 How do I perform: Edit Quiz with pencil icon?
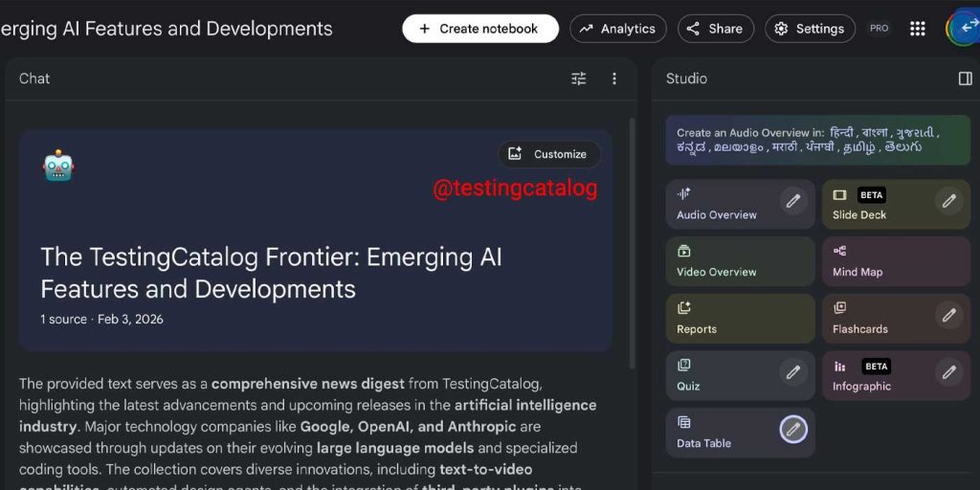tap(792, 372)
